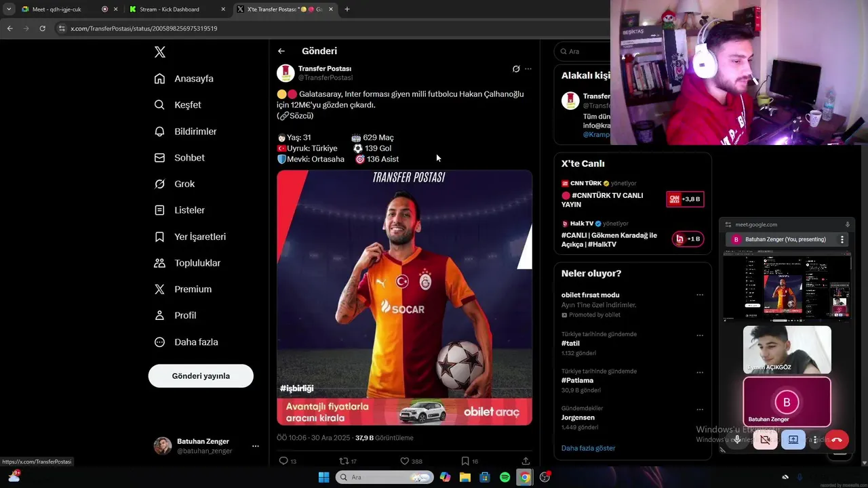Click the address bar URL
This screenshot has height=488, width=868.
pyautogui.click(x=144, y=28)
